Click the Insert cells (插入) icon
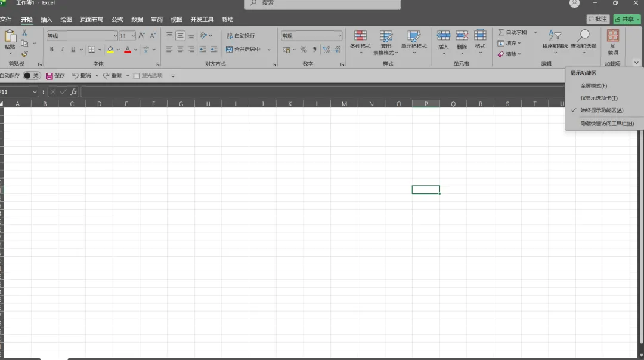644x360 pixels. tap(443, 35)
